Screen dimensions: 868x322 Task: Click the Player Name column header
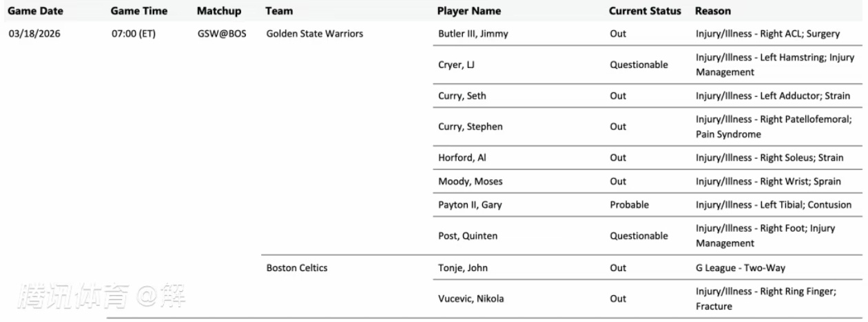click(x=469, y=12)
